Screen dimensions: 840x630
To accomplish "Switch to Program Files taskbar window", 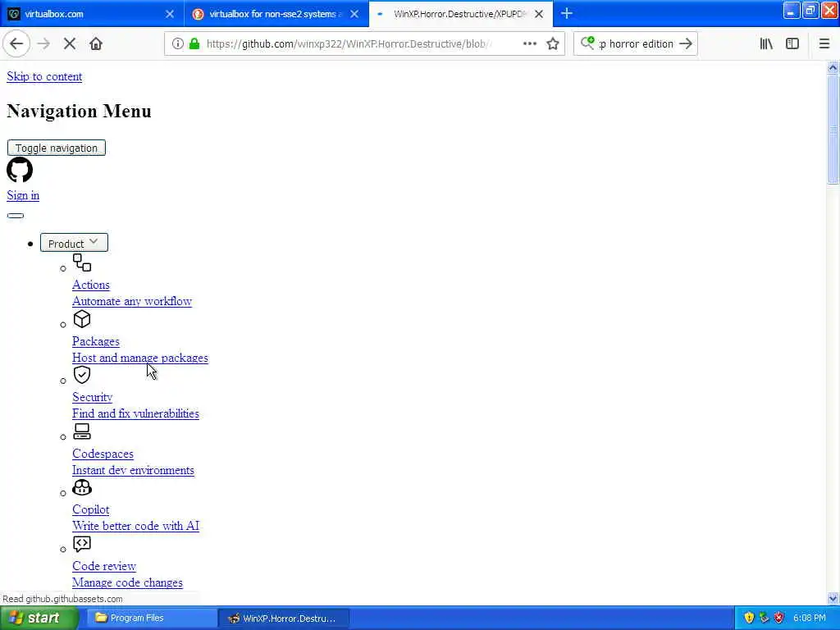I will coord(151,619).
